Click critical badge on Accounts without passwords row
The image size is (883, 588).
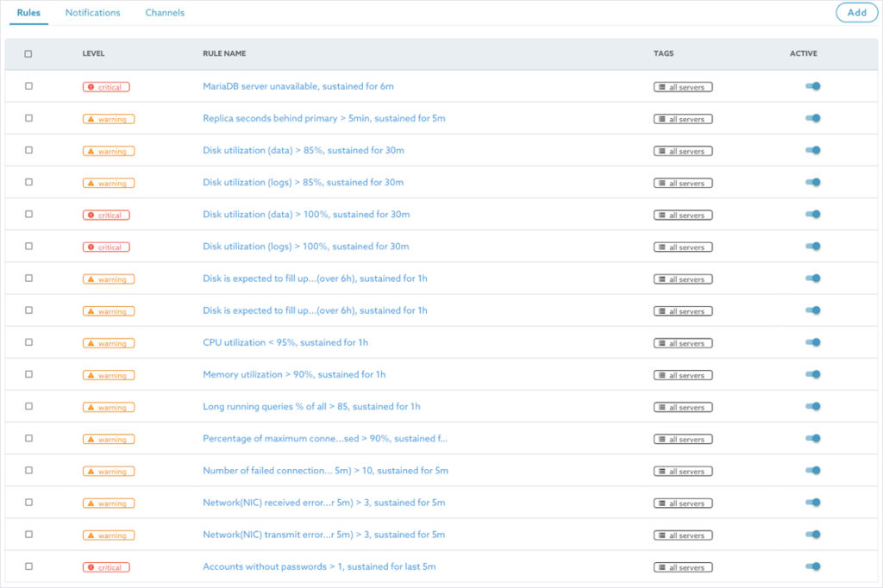pyautogui.click(x=106, y=567)
